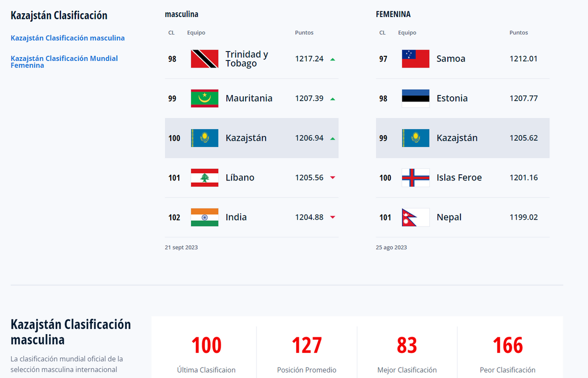Open Kazajstán Clasificación masculina link
The height and width of the screenshot is (378, 588).
pyautogui.click(x=68, y=38)
